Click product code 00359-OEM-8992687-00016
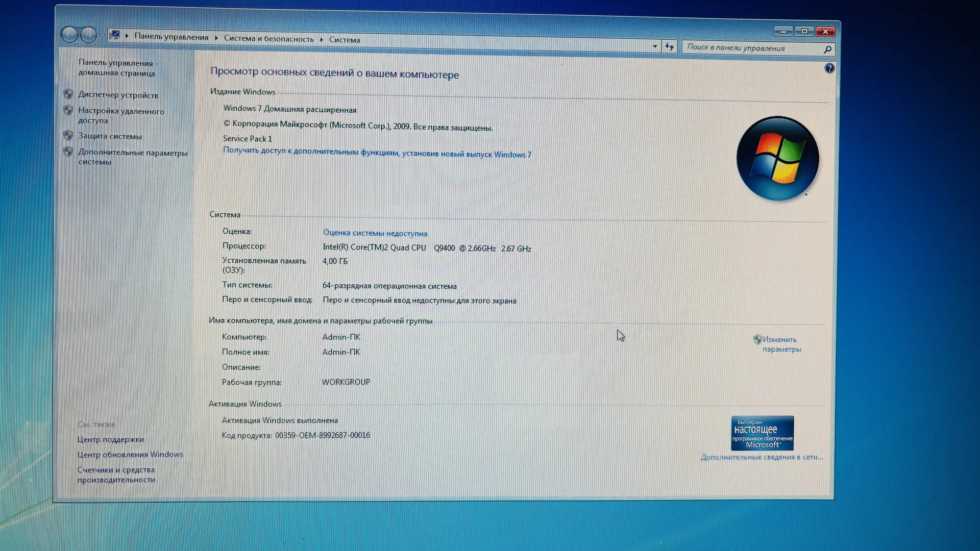This screenshot has width=980, height=551. point(323,435)
